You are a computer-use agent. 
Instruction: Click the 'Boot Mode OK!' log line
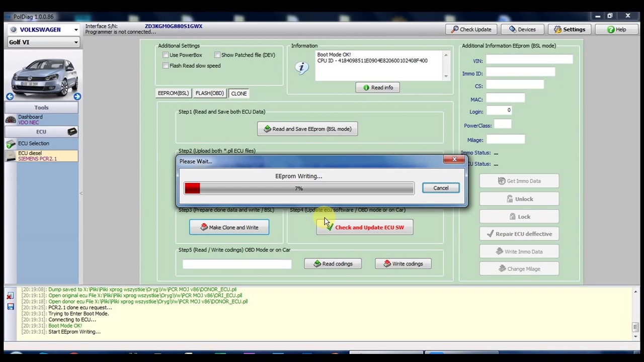pyautogui.click(x=65, y=326)
